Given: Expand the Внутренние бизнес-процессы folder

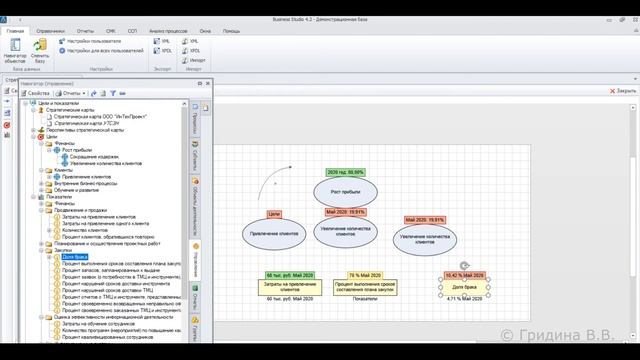Looking at the screenshot, I should (x=42, y=184).
